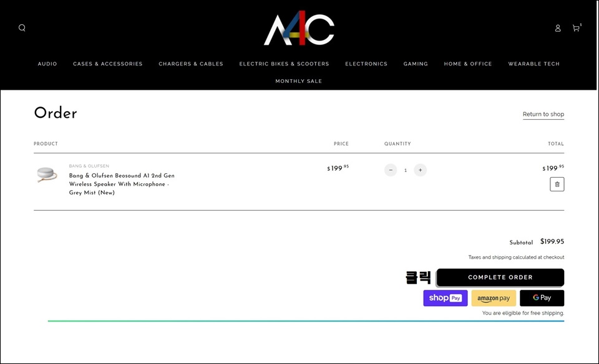Open the Gaming menu
This screenshot has width=599, height=364.
click(416, 64)
